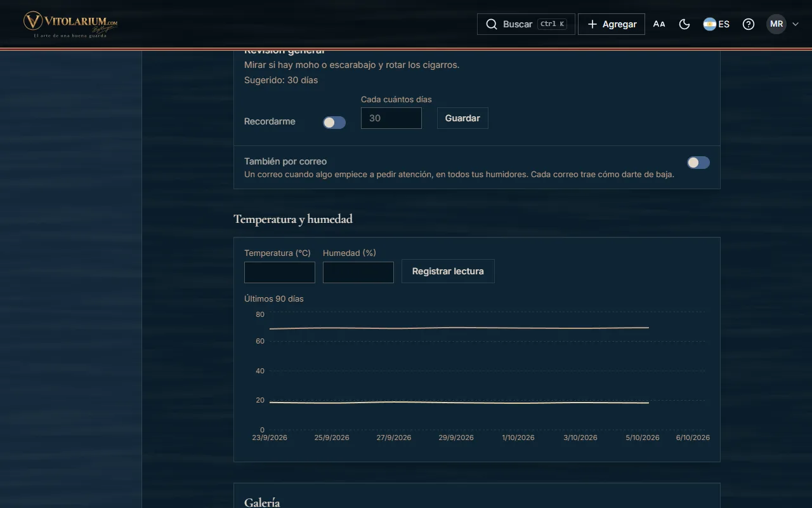The width and height of the screenshot is (812, 508).
Task: Click the Últimos 90 días label
Action: 274,298
